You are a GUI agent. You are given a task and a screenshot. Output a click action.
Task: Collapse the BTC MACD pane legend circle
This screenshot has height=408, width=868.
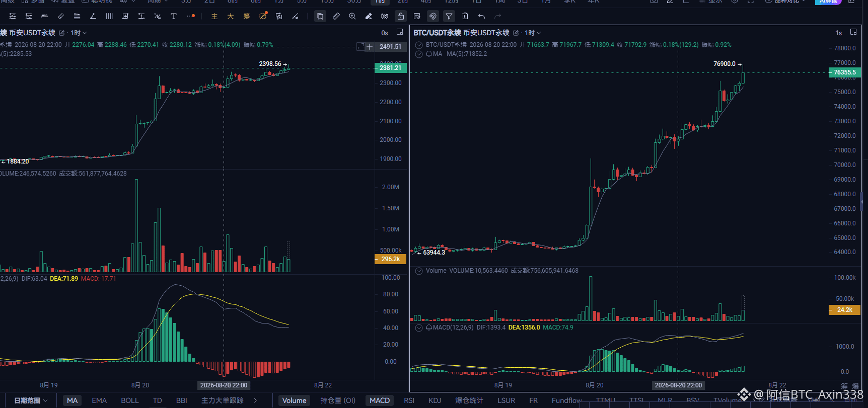[419, 328]
